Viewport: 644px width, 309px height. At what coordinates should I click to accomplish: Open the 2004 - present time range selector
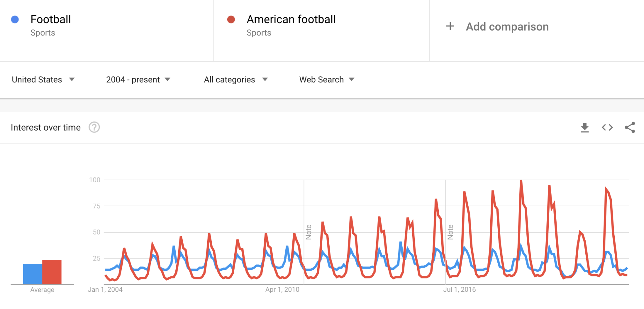138,79
